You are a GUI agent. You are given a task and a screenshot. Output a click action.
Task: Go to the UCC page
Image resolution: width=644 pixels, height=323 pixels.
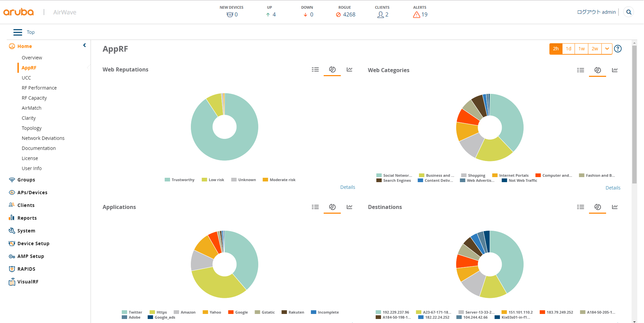tap(26, 78)
